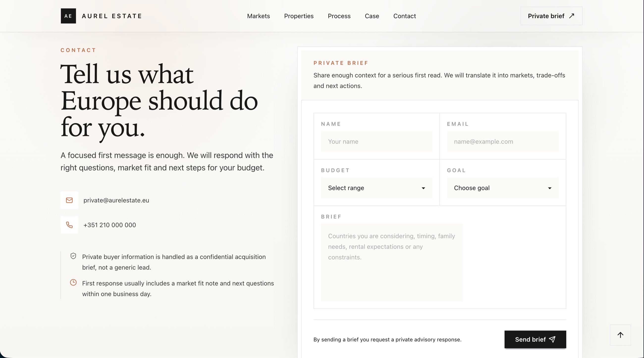644x358 pixels.
Task: Open the Markets nav item
Action: [x=259, y=16]
